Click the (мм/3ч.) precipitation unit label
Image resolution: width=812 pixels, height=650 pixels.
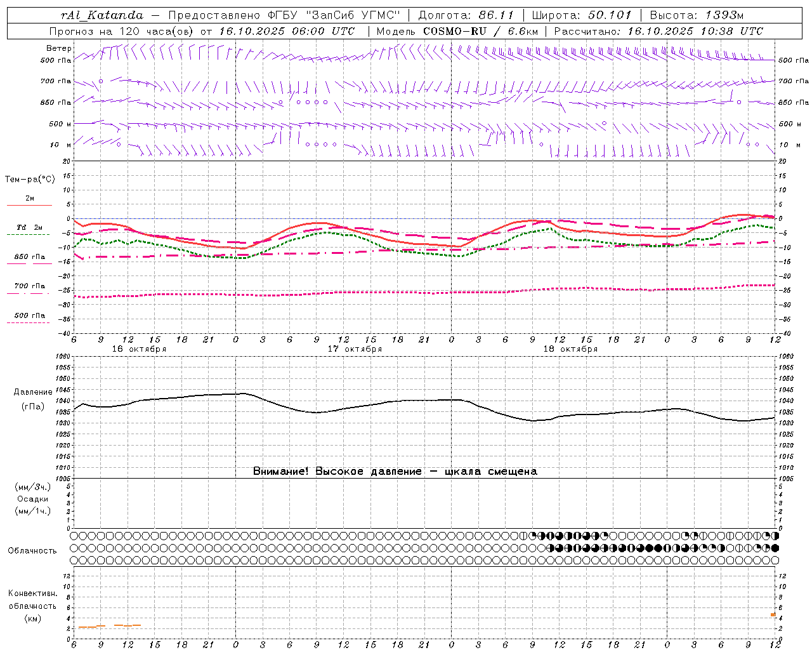(33, 487)
